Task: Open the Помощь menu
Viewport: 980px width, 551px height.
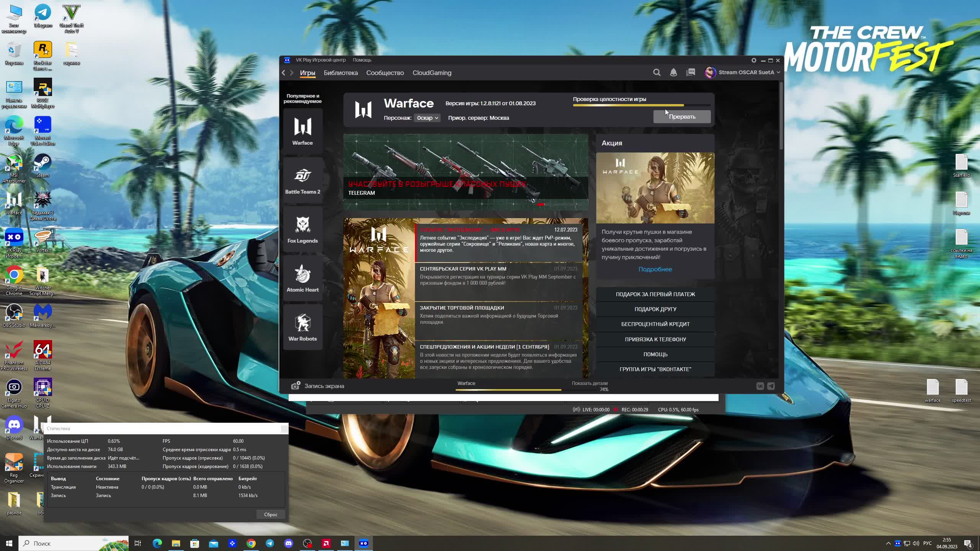Action: click(362, 60)
